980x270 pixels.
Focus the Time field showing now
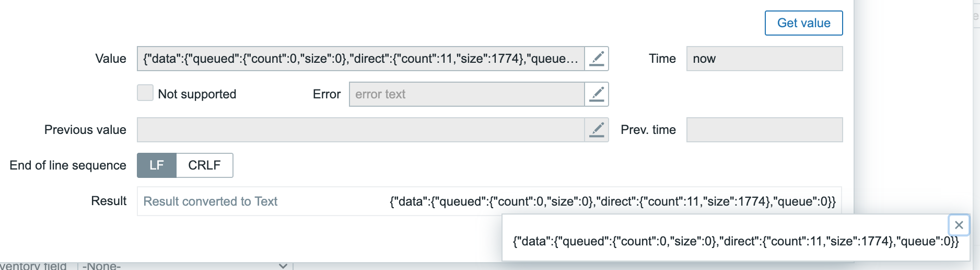coord(764,59)
